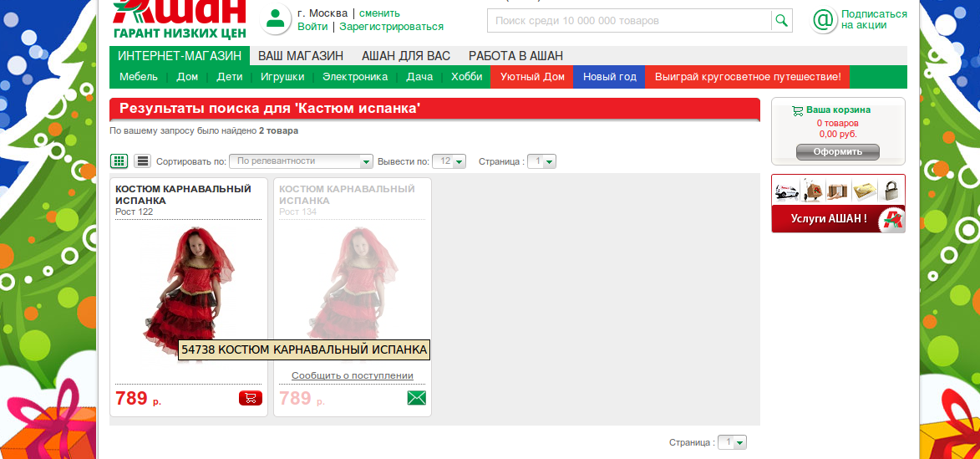
Task: Add Рост 122 costume to cart
Action: pyautogui.click(x=251, y=398)
